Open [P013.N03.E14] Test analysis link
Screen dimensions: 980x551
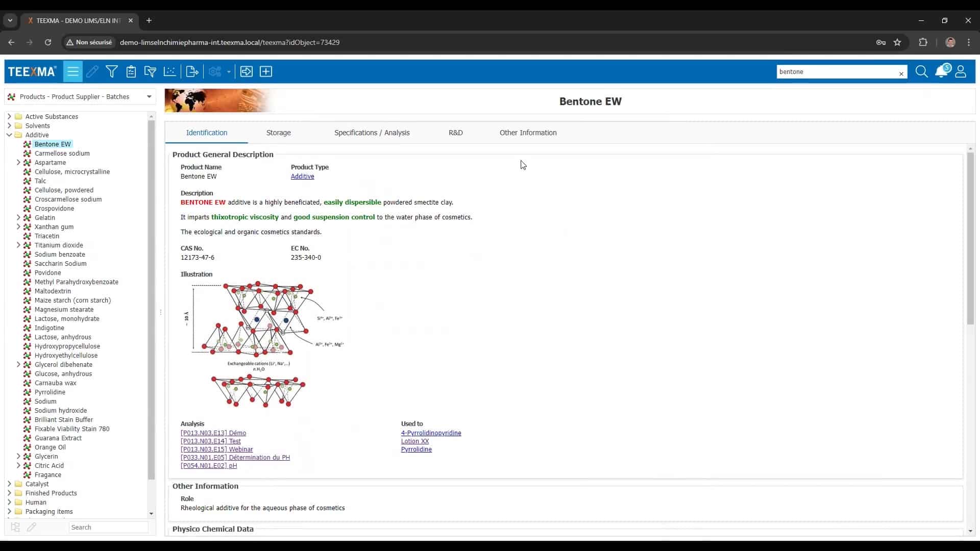click(210, 441)
